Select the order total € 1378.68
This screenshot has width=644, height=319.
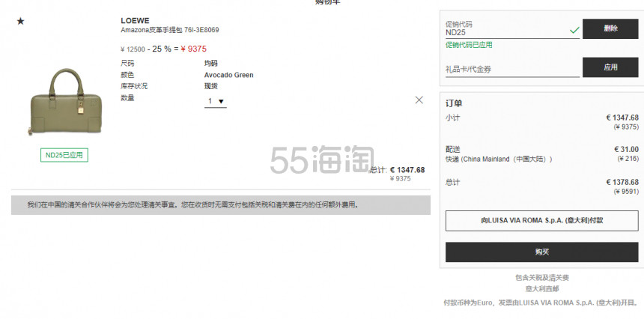[x=622, y=182]
